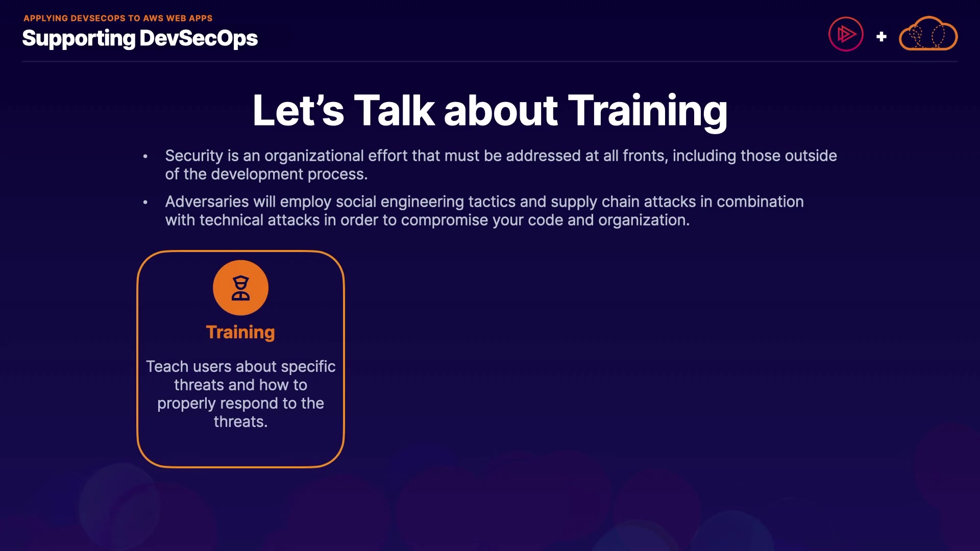Click the officer icon in orange circle

click(x=240, y=288)
